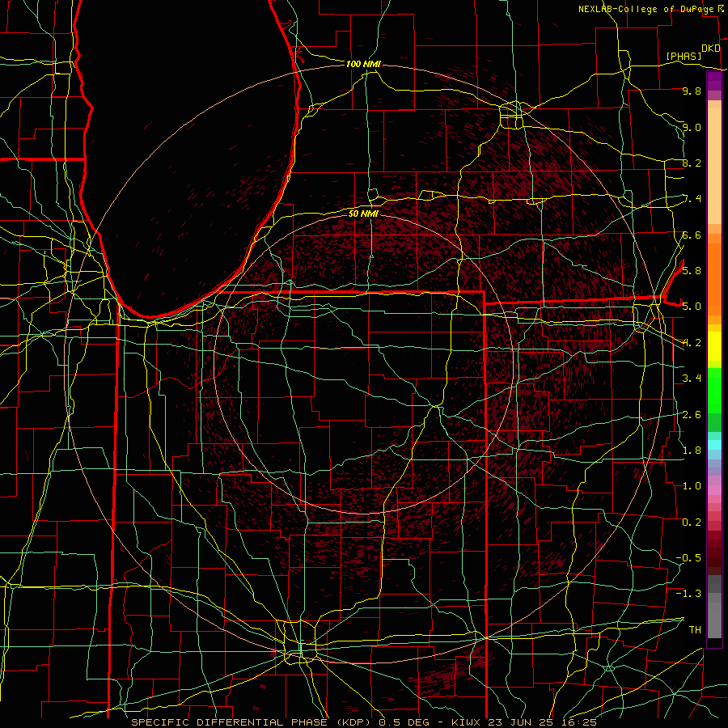The width and height of the screenshot is (728, 728).
Task: Click the 23 JUN 25 date text
Action: pos(519,722)
